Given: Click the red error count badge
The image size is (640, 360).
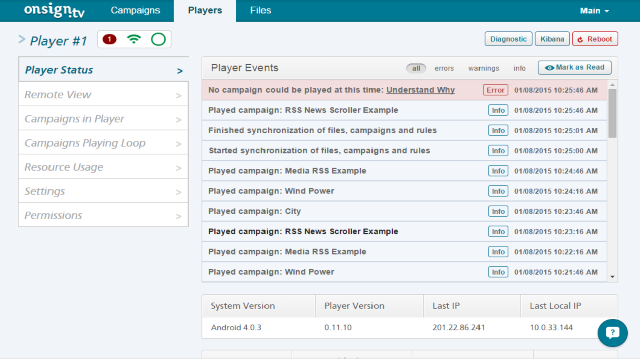Looking at the screenshot, I should pyautogui.click(x=109, y=39).
